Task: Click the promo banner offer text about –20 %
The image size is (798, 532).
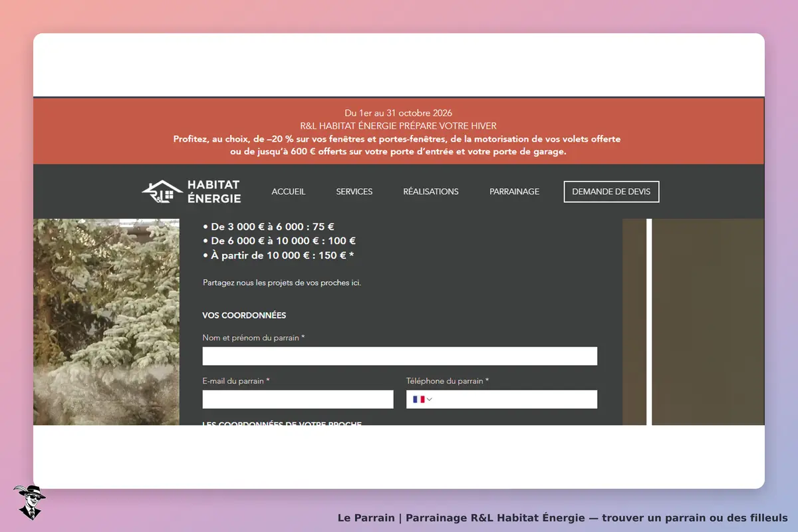Action: pos(398,145)
